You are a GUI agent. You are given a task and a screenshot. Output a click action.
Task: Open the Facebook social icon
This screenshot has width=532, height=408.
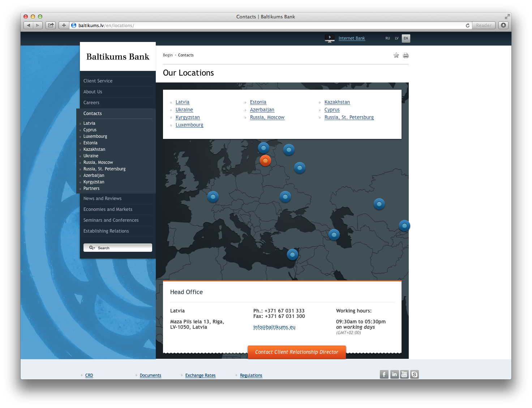pyautogui.click(x=384, y=374)
